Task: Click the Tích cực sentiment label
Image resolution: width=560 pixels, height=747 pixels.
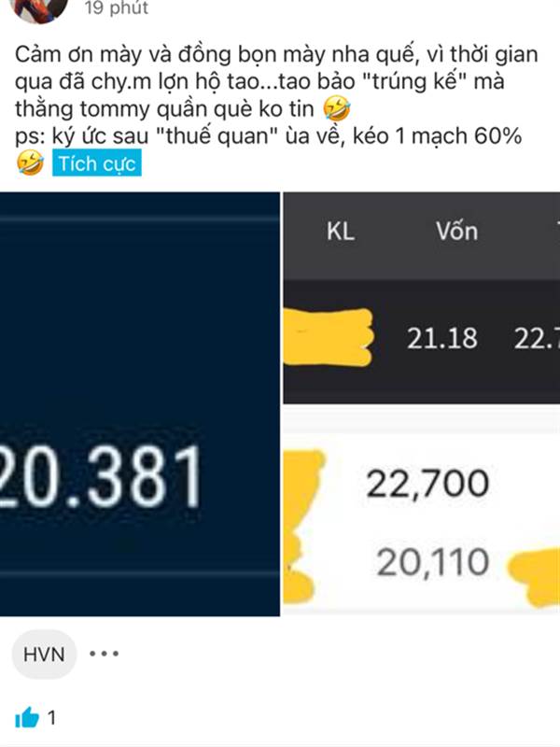Action: point(97,162)
